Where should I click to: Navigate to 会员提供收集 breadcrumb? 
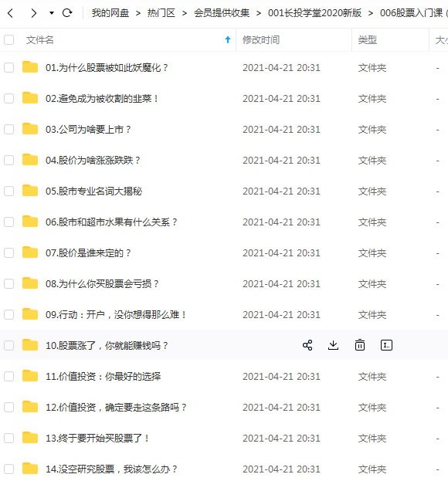tap(222, 13)
